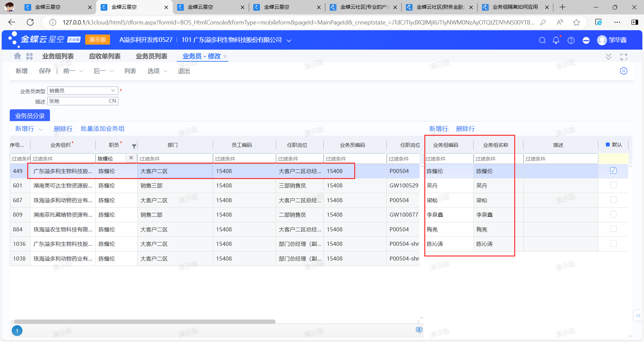Open the notifications bell

coord(556,40)
